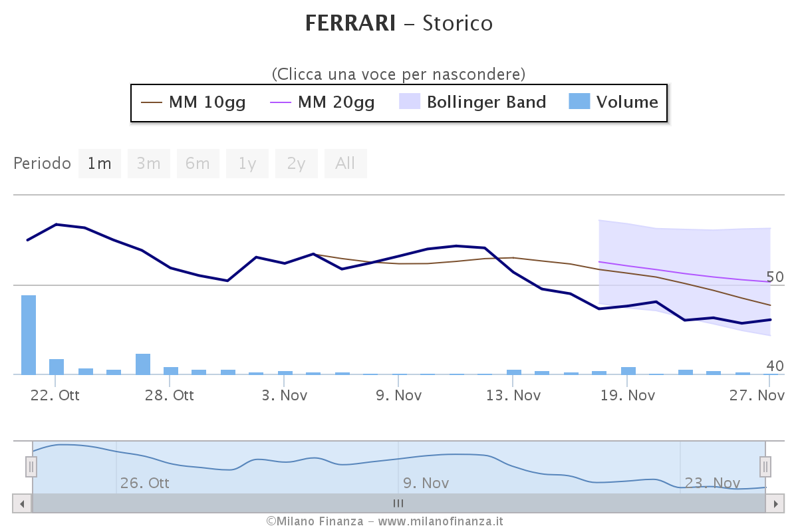Click the 26. Ott marker in navigator
Screen dimensions: 798x532
click(145, 483)
